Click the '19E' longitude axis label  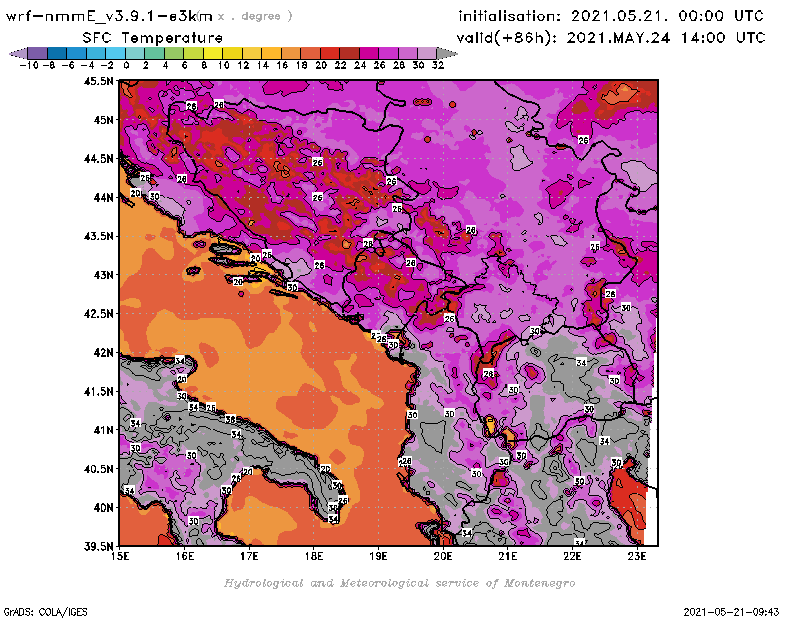coord(379,556)
